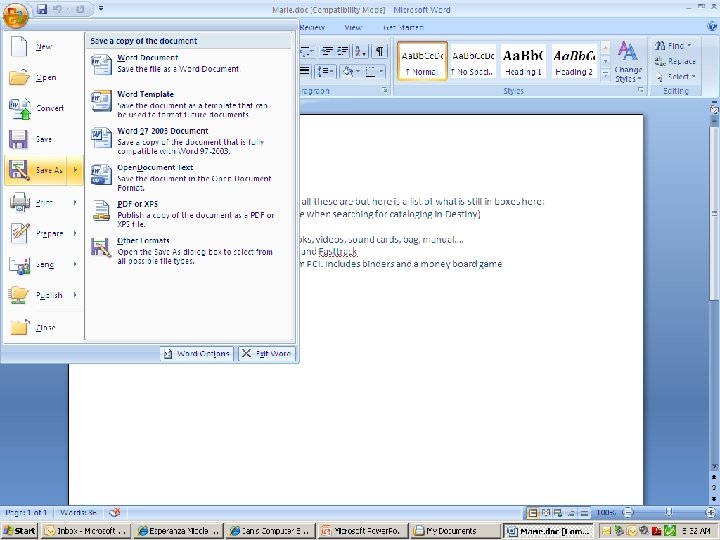Screen dimensions: 720x540
Task: Expand the Publish submenu arrow
Action: (75, 295)
